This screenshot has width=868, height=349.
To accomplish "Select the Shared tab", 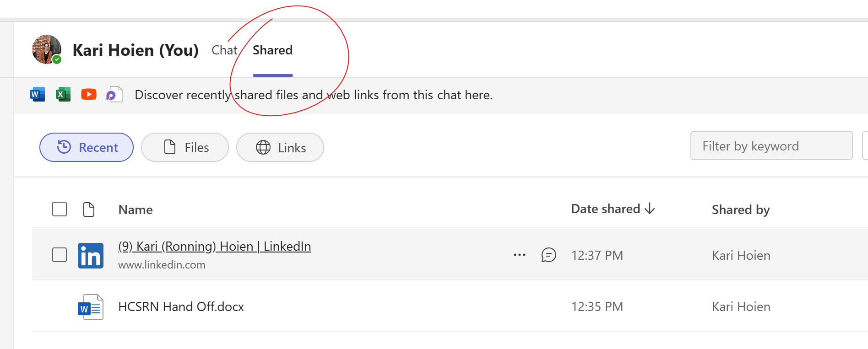I will [x=272, y=50].
